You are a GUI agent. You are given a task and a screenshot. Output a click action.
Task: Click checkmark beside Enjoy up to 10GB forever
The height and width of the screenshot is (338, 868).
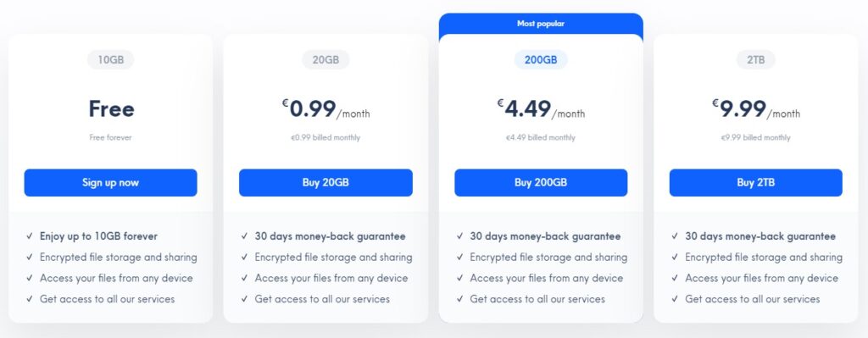pos(30,236)
